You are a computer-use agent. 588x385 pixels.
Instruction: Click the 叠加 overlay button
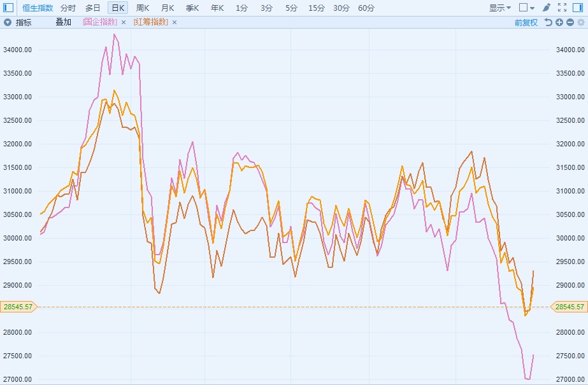coord(63,22)
